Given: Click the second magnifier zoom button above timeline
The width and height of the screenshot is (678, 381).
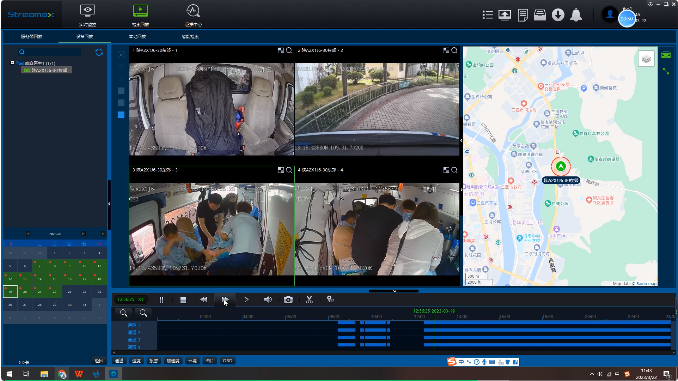Looking at the screenshot, I should pyautogui.click(x=143, y=313).
